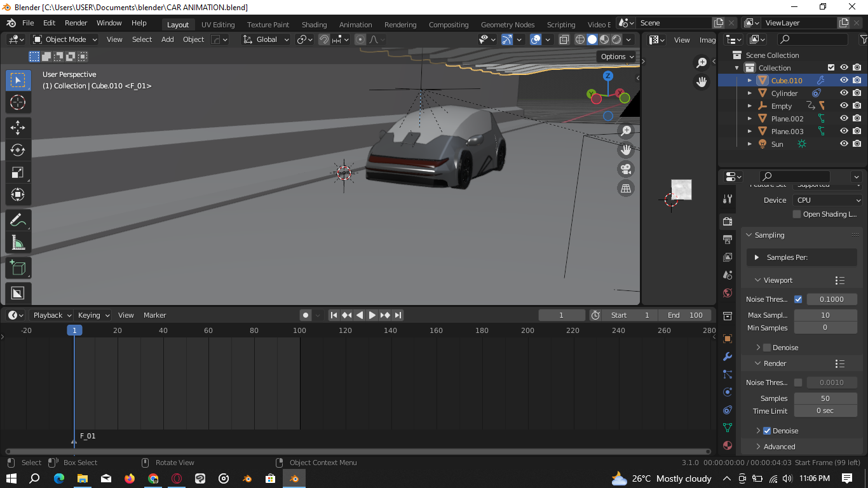
Task: Open the Add menu in the viewport
Action: (x=167, y=39)
